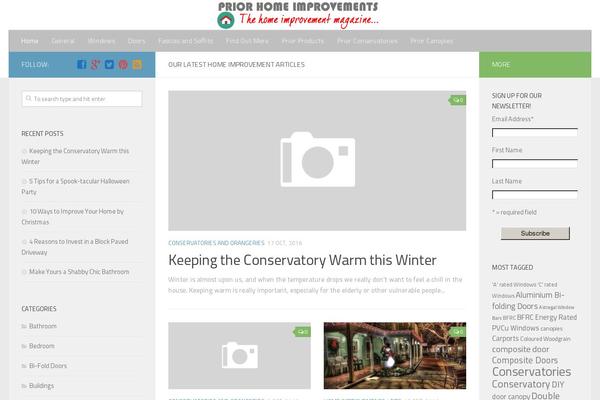Open the Pinterest follow icon
The height and width of the screenshot is (400, 600).
pyautogui.click(x=123, y=64)
